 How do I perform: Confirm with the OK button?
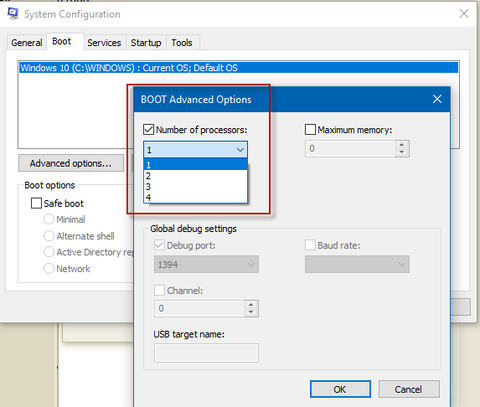click(340, 389)
